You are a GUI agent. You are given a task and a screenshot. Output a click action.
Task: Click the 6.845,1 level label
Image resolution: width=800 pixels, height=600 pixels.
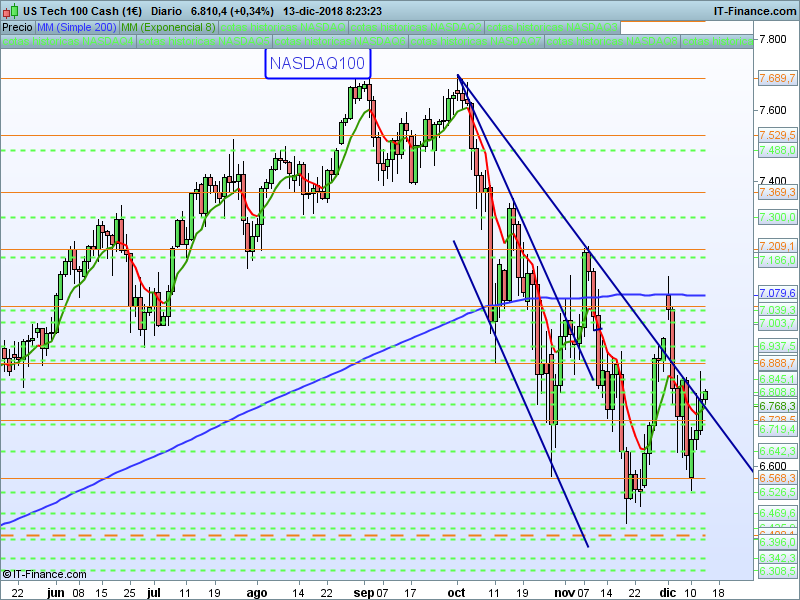777,379
